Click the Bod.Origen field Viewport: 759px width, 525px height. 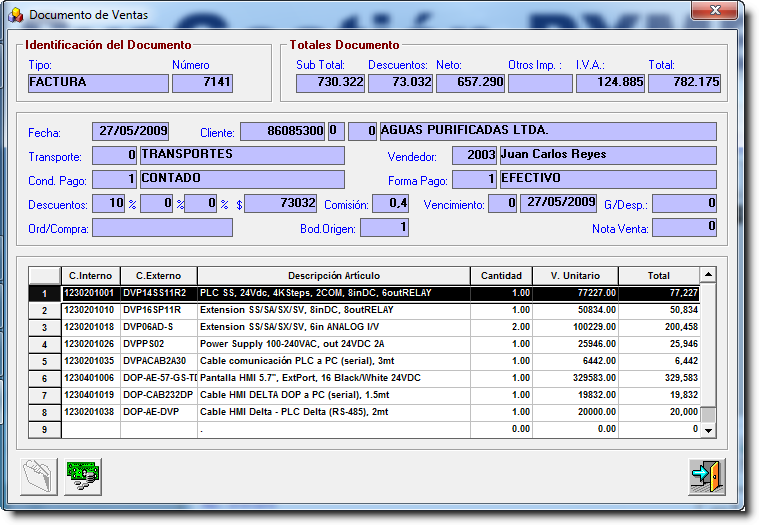pyautogui.click(x=384, y=227)
